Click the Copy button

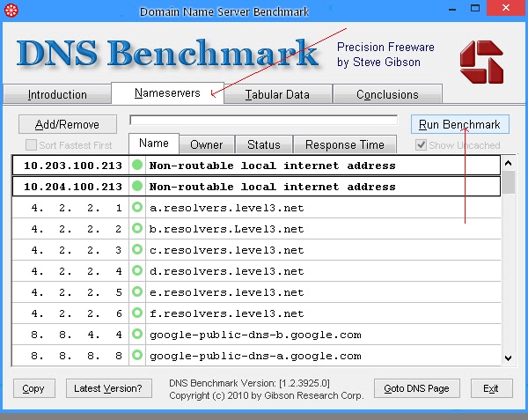pyautogui.click(x=33, y=388)
